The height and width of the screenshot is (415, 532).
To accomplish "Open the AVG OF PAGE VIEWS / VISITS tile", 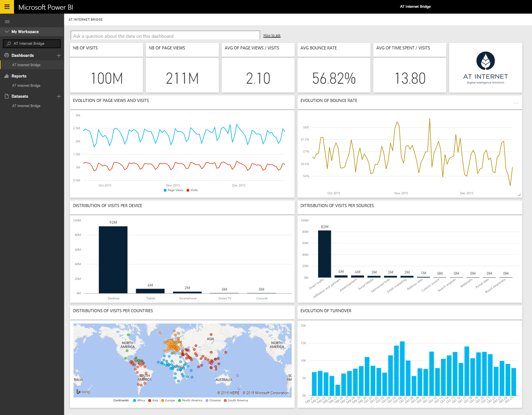I will click(258, 68).
